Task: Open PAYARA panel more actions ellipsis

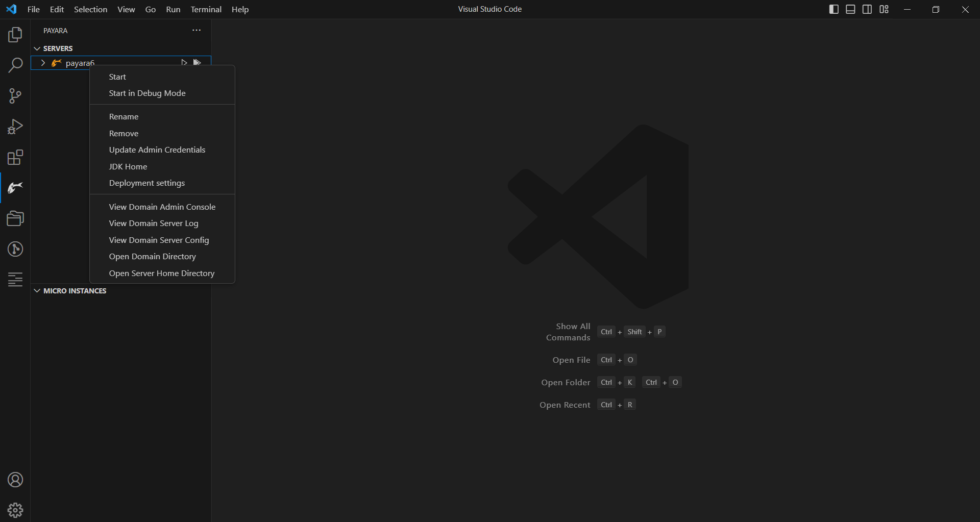Action: [197, 31]
